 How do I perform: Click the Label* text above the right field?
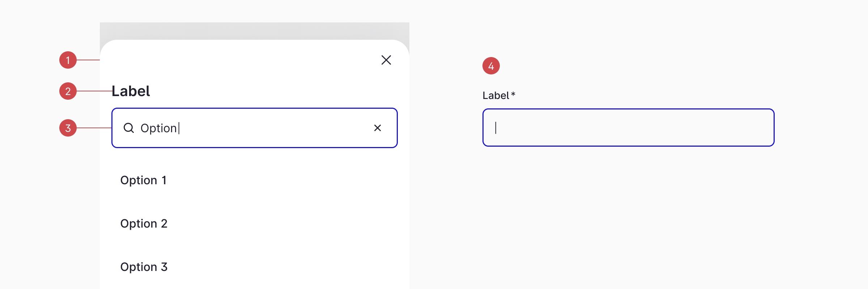(499, 95)
